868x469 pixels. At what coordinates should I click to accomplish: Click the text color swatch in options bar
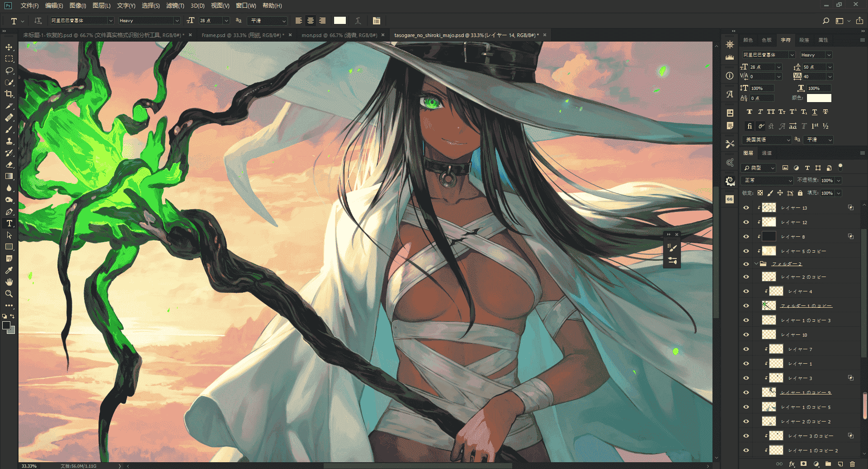coord(340,20)
